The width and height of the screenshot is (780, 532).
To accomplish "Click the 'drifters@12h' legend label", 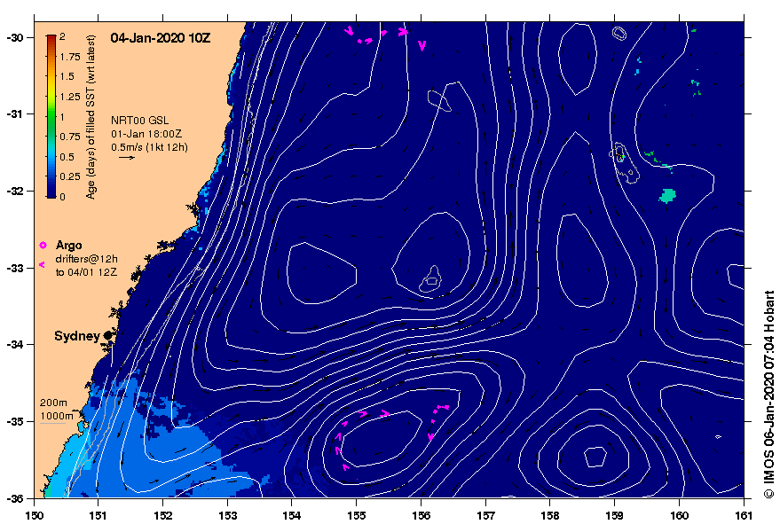I will tap(87, 259).
